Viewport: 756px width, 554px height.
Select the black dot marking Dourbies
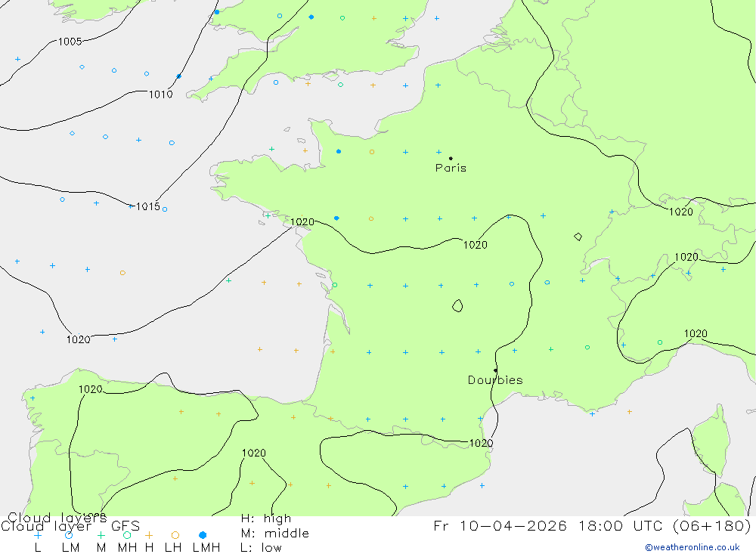click(496, 370)
